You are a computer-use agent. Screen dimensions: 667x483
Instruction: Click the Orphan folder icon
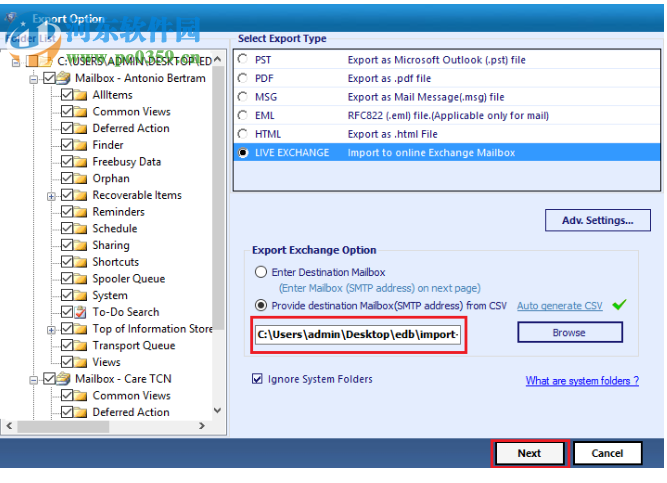point(80,178)
